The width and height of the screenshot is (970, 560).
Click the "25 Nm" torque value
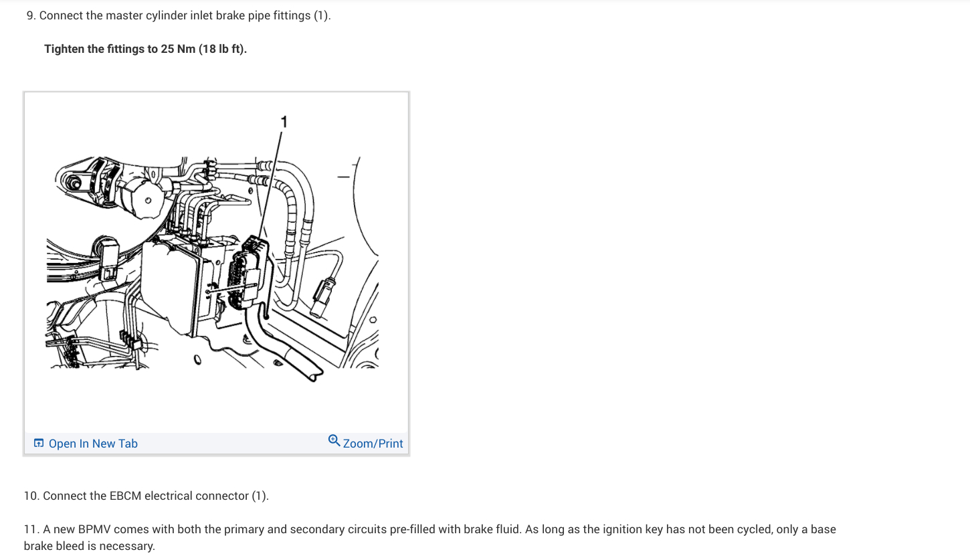click(178, 49)
